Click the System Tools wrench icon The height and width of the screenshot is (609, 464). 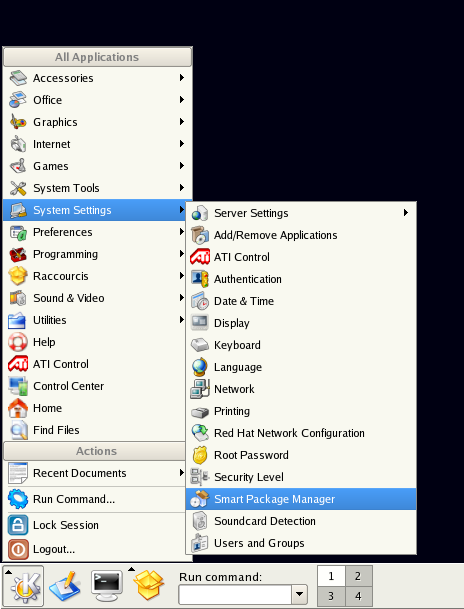(18, 188)
